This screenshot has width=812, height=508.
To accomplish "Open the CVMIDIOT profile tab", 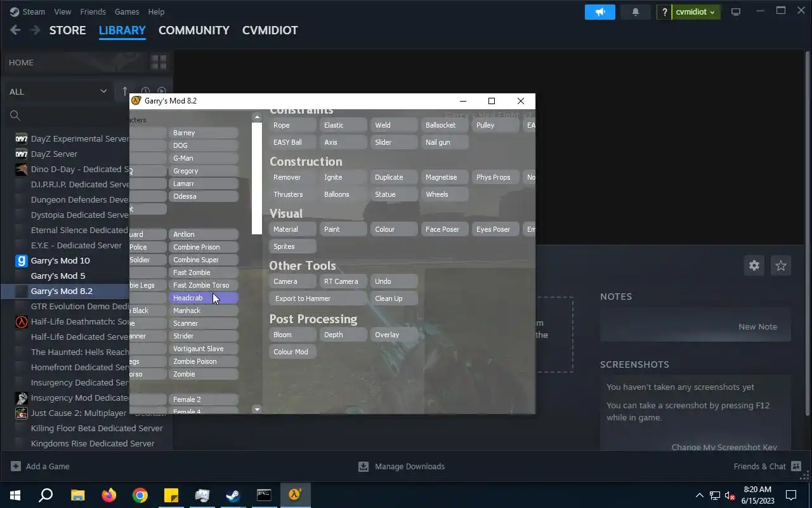I will tap(270, 30).
